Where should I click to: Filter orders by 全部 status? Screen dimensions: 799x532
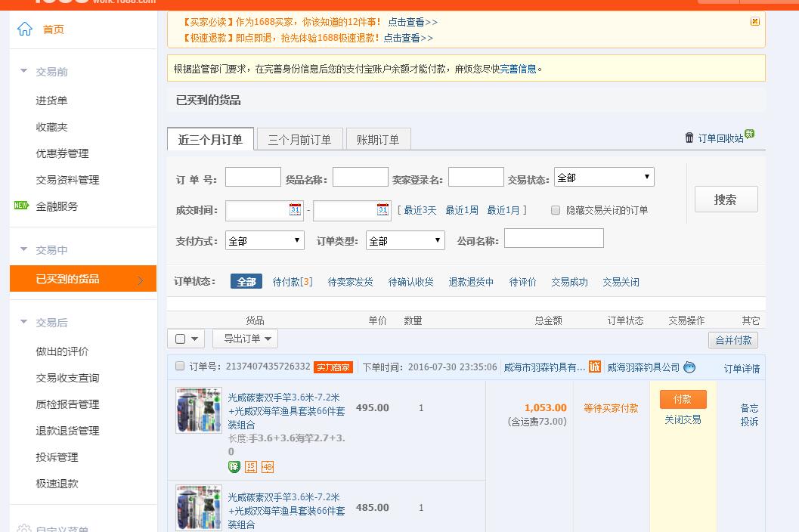point(246,281)
